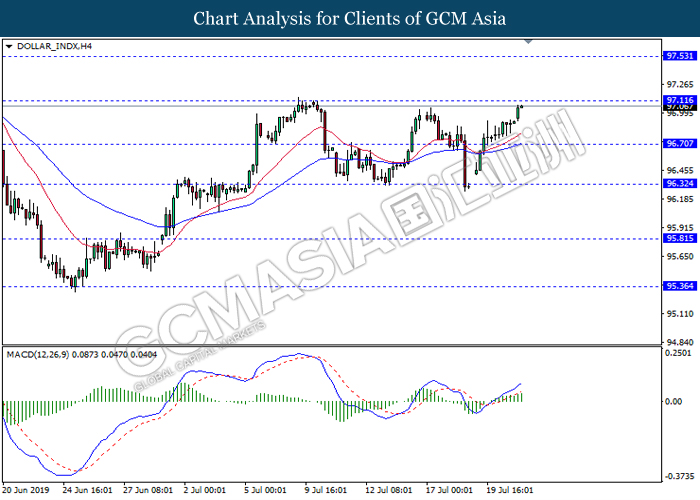Click the 94.840 price axis value
700x500 pixels.
click(x=680, y=342)
